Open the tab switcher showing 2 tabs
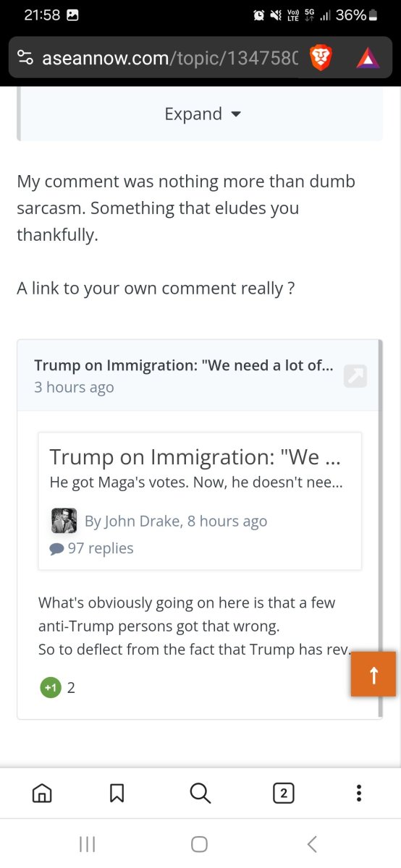 tap(283, 793)
